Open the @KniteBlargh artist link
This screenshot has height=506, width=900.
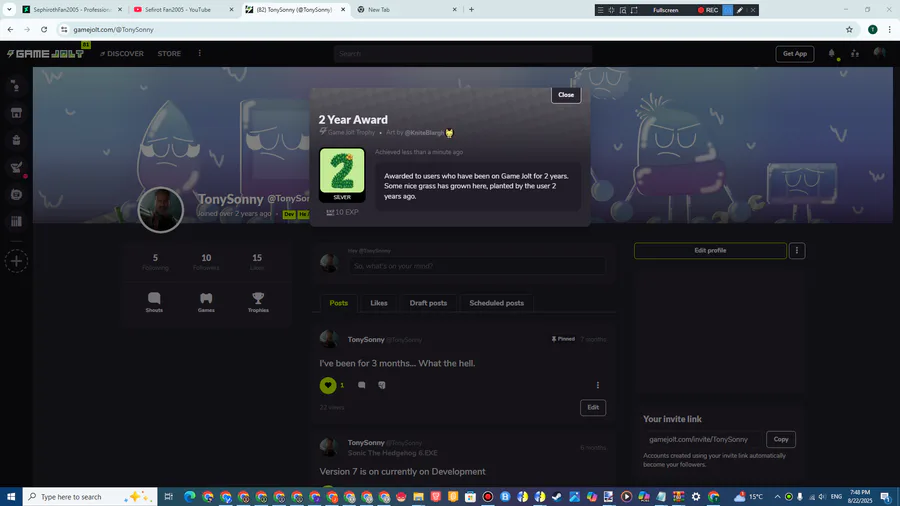[424, 133]
